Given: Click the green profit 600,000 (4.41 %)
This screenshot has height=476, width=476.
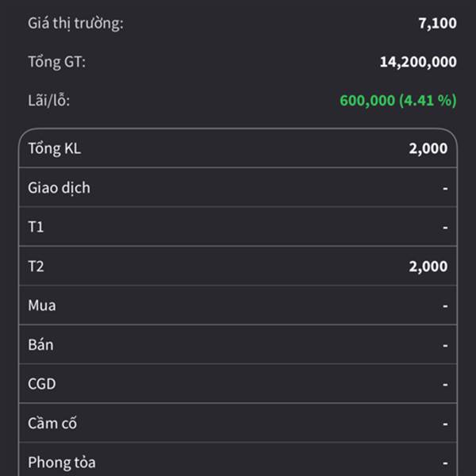Looking at the screenshot, I should (x=398, y=101).
